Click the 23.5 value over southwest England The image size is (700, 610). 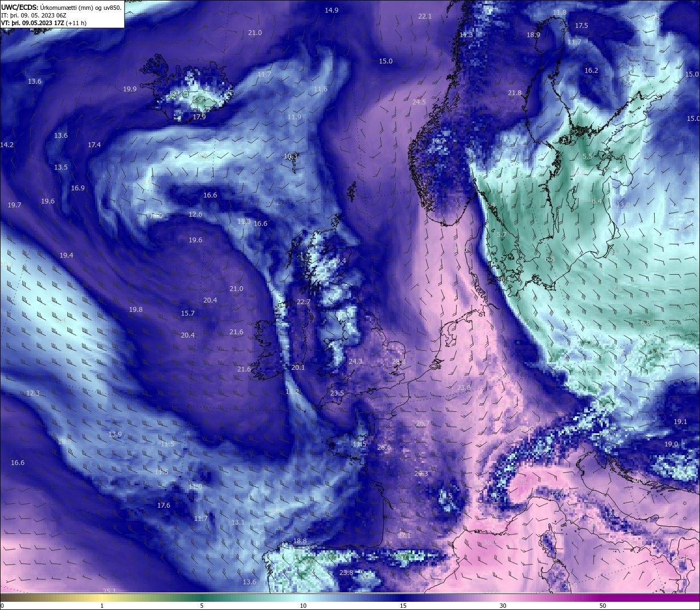point(337,393)
